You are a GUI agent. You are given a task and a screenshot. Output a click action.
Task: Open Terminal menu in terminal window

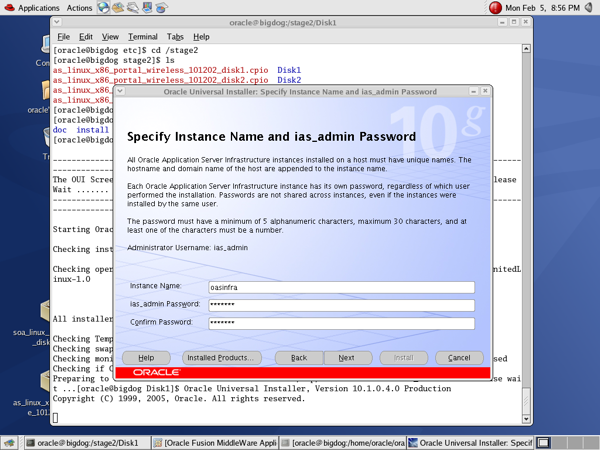click(x=143, y=37)
